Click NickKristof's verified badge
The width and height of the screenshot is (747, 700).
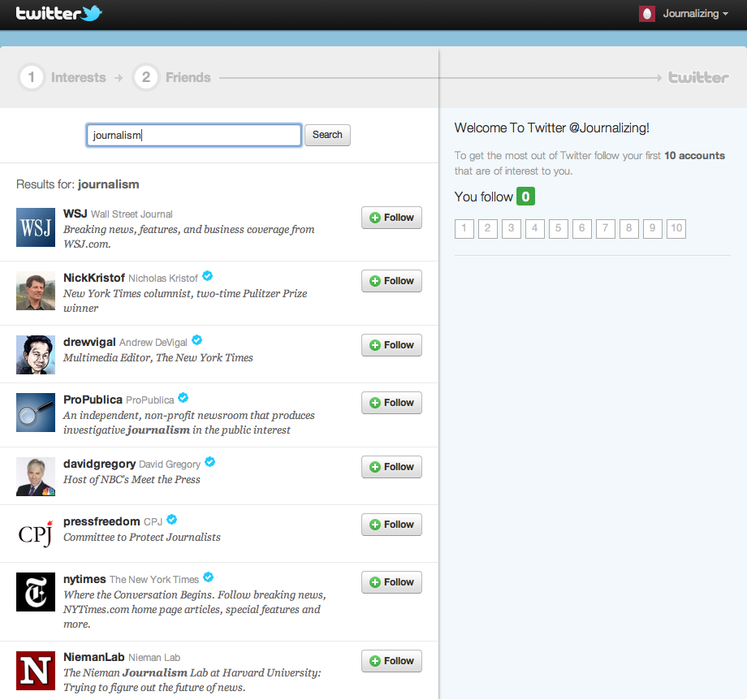207,276
